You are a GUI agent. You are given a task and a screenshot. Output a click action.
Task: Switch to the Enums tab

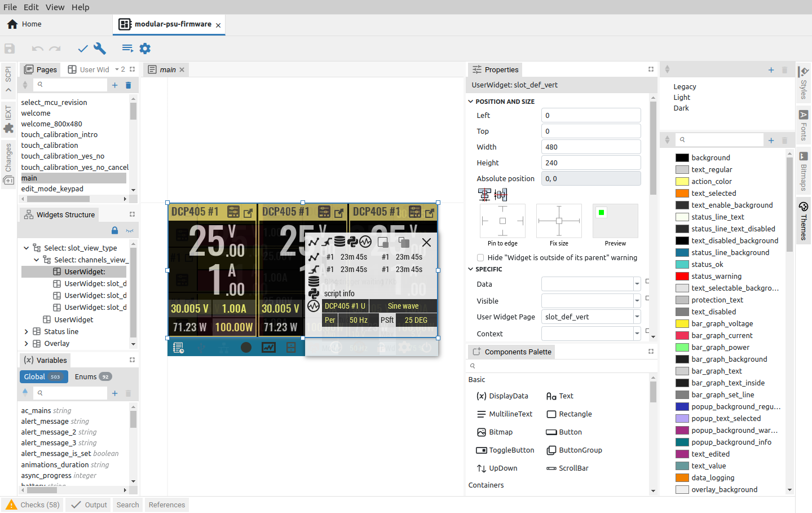pyautogui.click(x=93, y=377)
